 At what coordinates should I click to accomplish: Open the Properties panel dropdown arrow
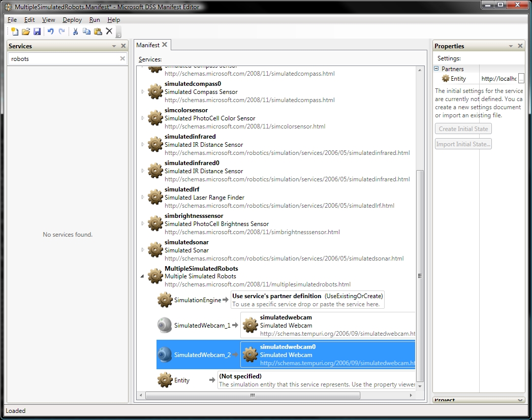pos(511,46)
